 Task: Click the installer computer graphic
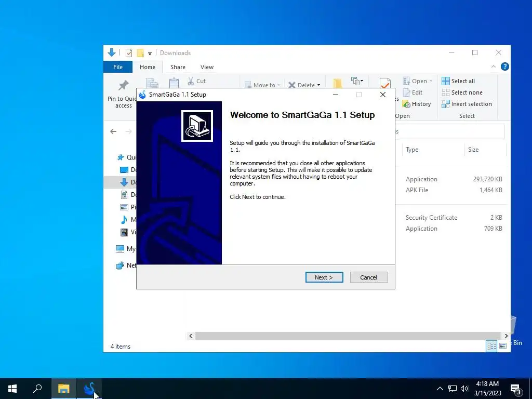click(x=197, y=126)
